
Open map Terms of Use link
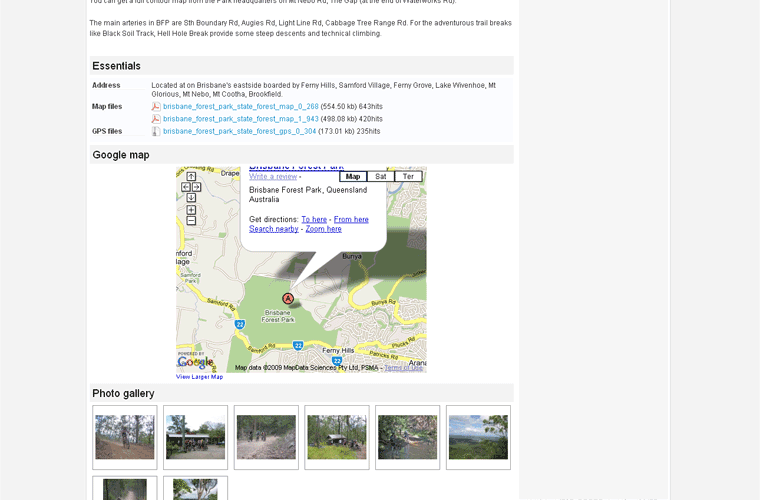[403, 368]
